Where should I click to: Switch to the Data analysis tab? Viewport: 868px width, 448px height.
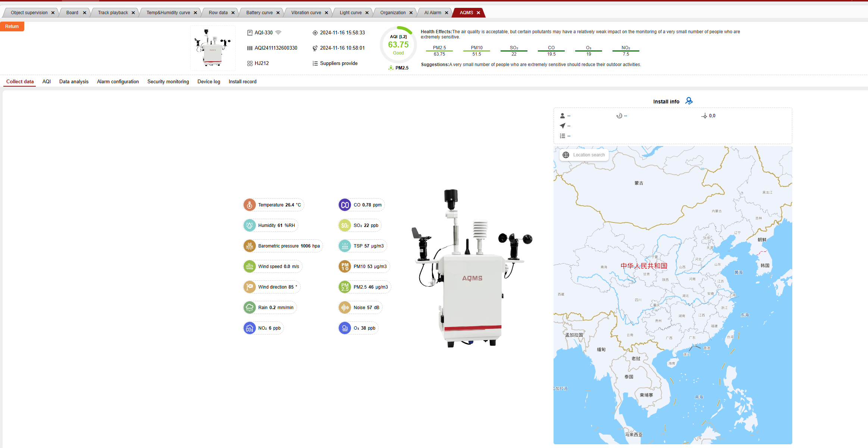point(74,82)
